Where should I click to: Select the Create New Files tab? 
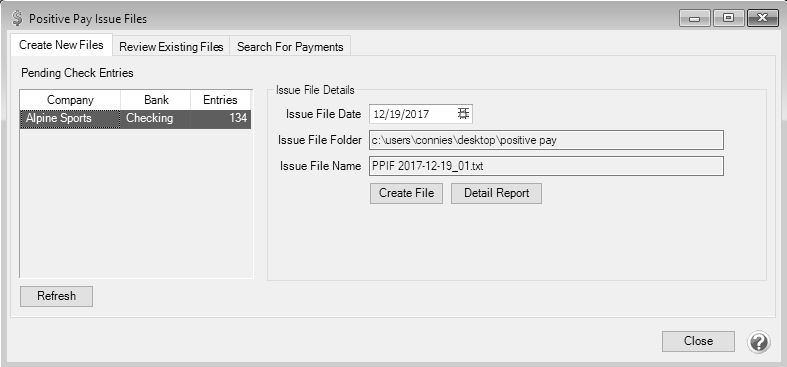click(61, 45)
